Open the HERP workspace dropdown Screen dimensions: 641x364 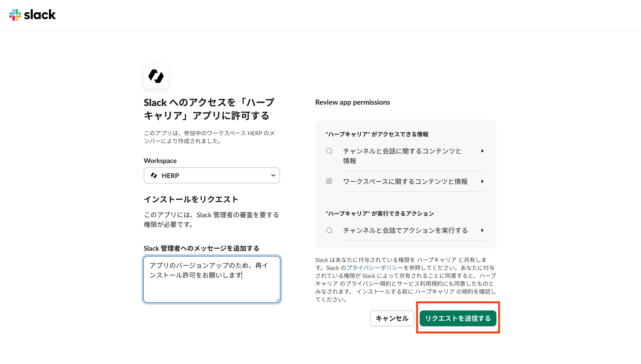point(212,175)
